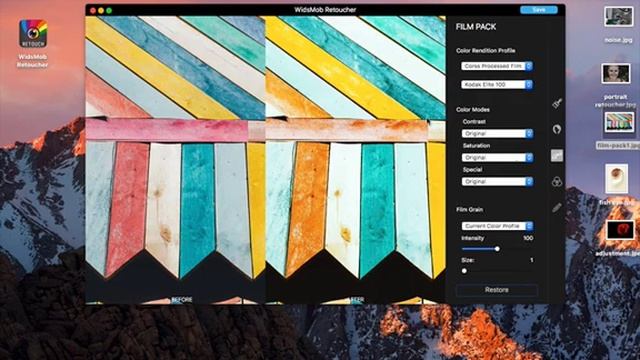The image size is (640, 360).
Task: Click the Film Grain section label
Action: [469, 209]
